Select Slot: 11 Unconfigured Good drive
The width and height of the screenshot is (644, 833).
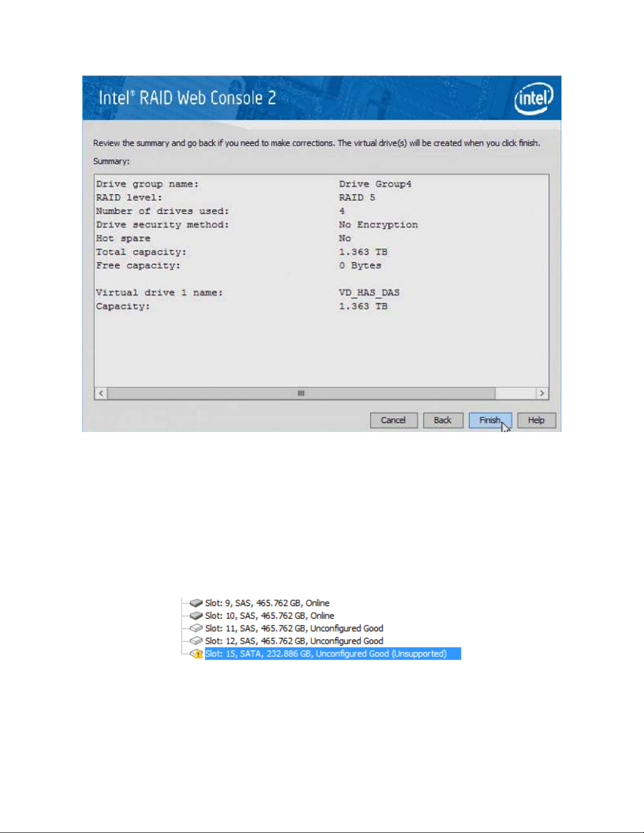[x=294, y=628]
